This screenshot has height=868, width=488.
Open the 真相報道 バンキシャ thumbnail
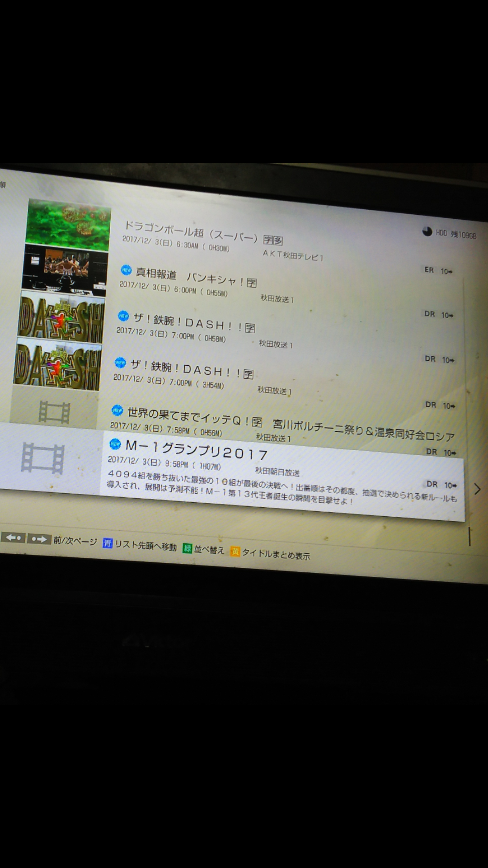[x=65, y=270]
